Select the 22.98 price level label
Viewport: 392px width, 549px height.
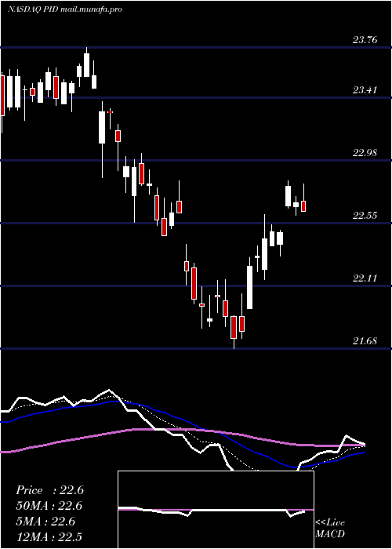click(x=365, y=153)
